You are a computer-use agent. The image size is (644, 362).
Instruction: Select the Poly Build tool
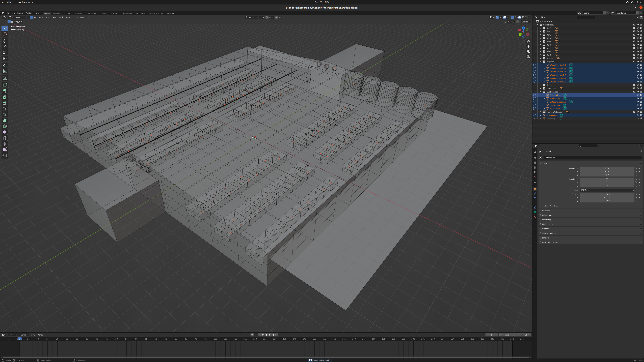click(5, 120)
